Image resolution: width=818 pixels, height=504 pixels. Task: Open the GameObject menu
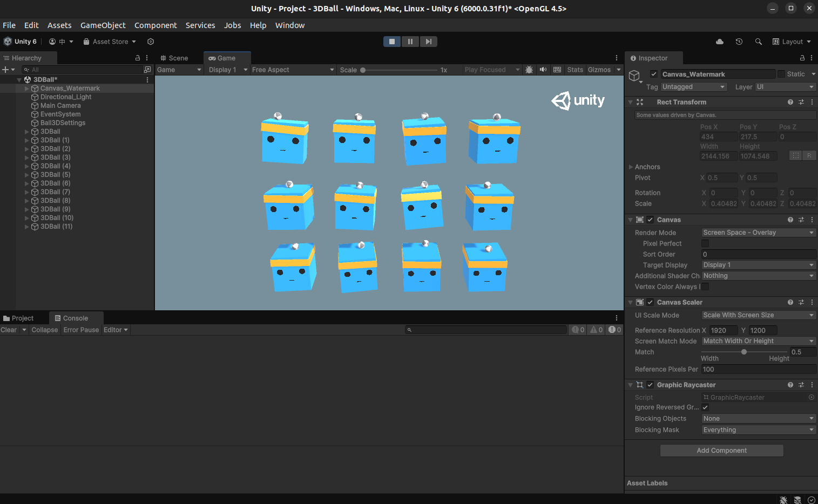click(x=103, y=25)
